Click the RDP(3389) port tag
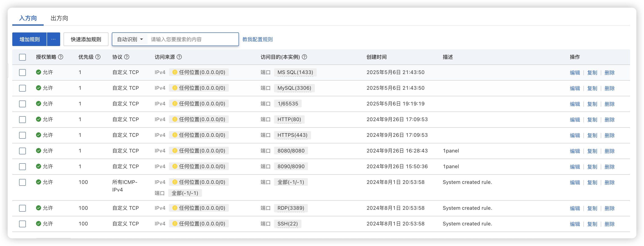 click(x=291, y=208)
